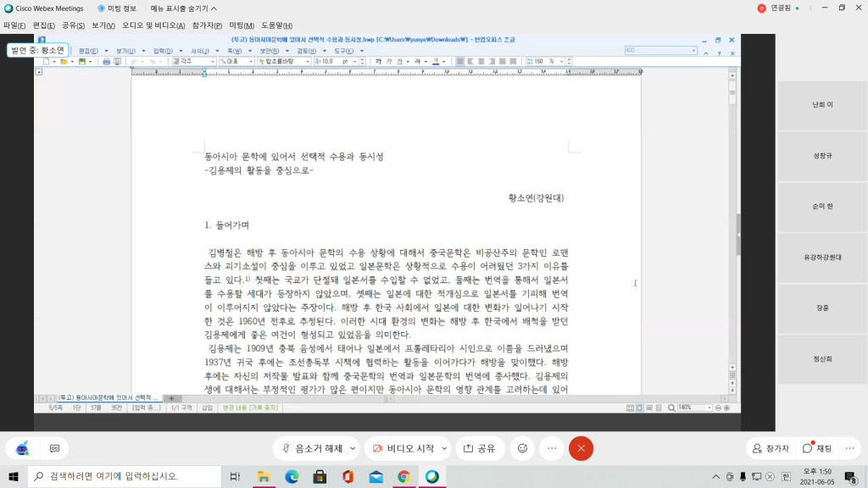Click the more options ellipsis beside reactions
Image resolution: width=868 pixels, height=488 pixels.
(552, 448)
